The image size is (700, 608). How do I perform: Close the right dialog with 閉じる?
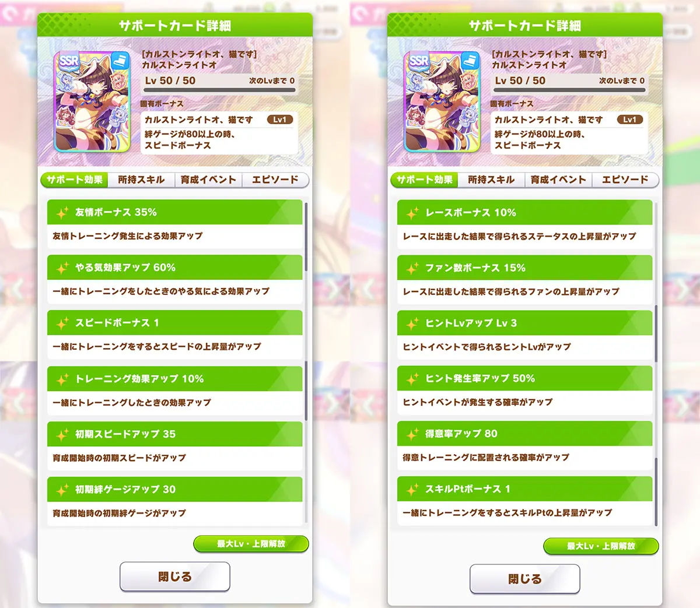tap(525, 579)
